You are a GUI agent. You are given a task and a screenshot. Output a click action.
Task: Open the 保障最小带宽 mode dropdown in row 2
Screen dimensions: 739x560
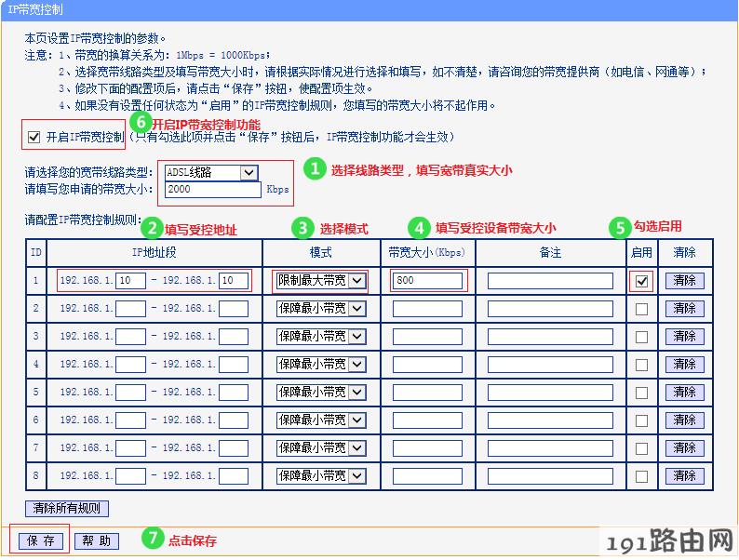click(321, 309)
